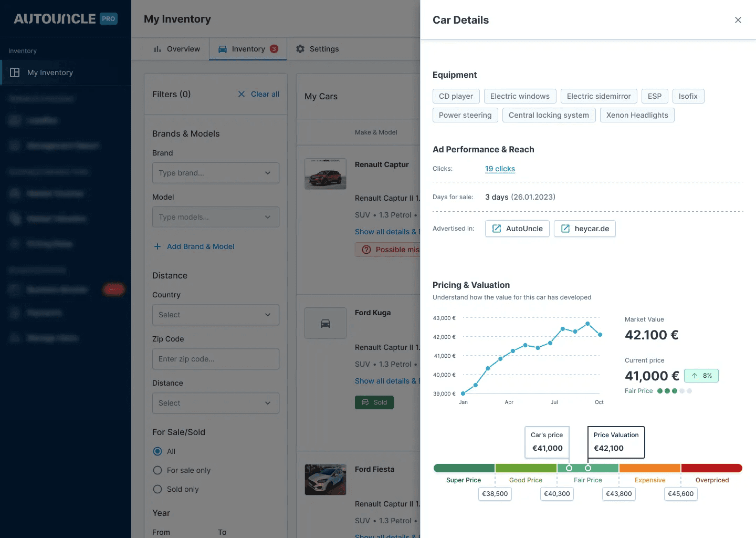Click the Electric sidemirror equipment tag
This screenshot has height=538, width=756.
click(x=598, y=96)
